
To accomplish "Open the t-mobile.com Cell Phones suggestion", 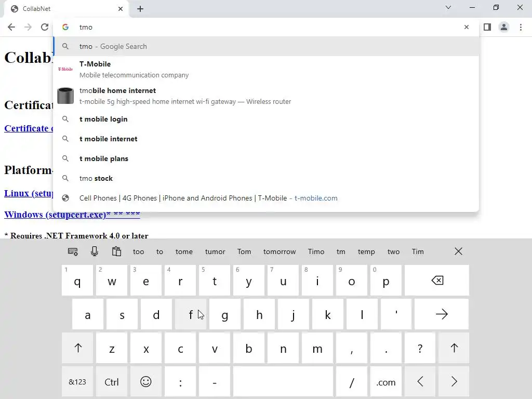I will click(x=267, y=198).
